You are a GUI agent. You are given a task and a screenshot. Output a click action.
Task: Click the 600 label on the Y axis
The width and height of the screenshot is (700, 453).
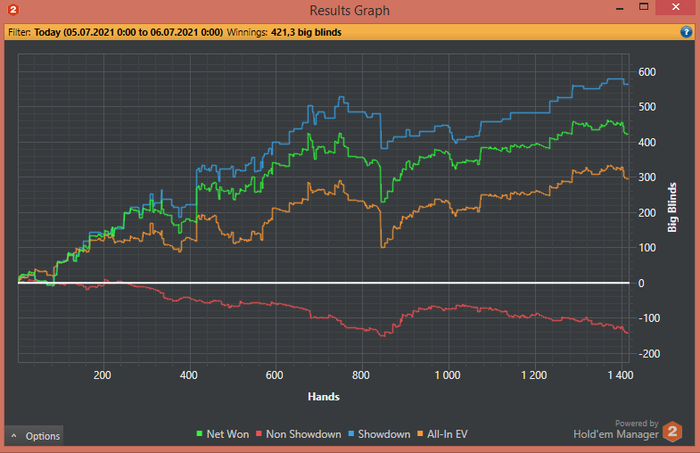(x=647, y=72)
